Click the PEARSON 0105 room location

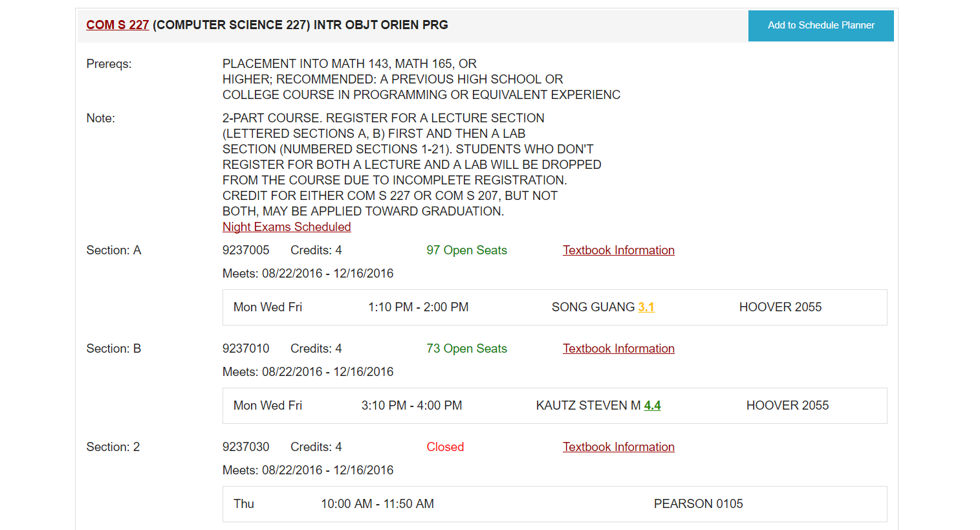click(698, 504)
